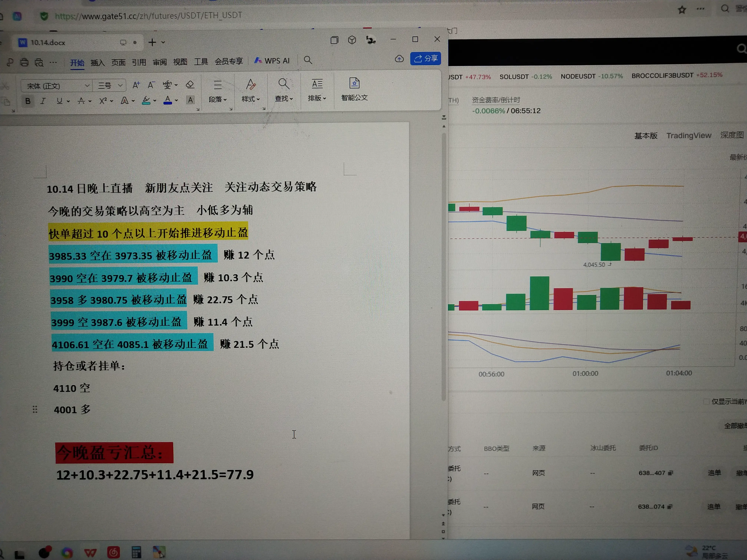Open the font size dropdown
The height and width of the screenshot is (560, 747).
coord(120,86)
